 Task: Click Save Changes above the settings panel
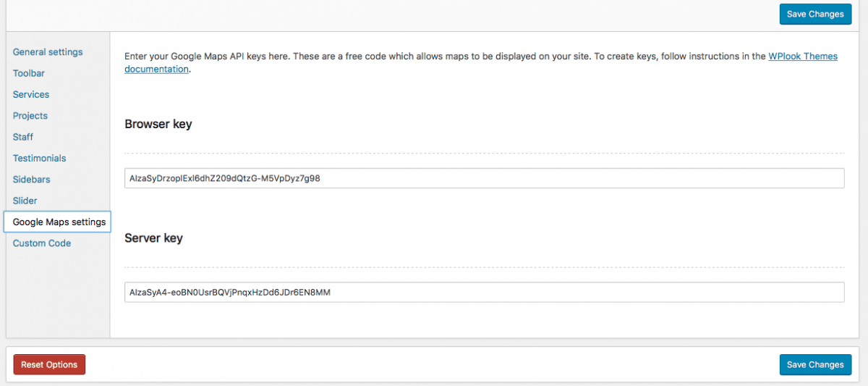point(815,14)
